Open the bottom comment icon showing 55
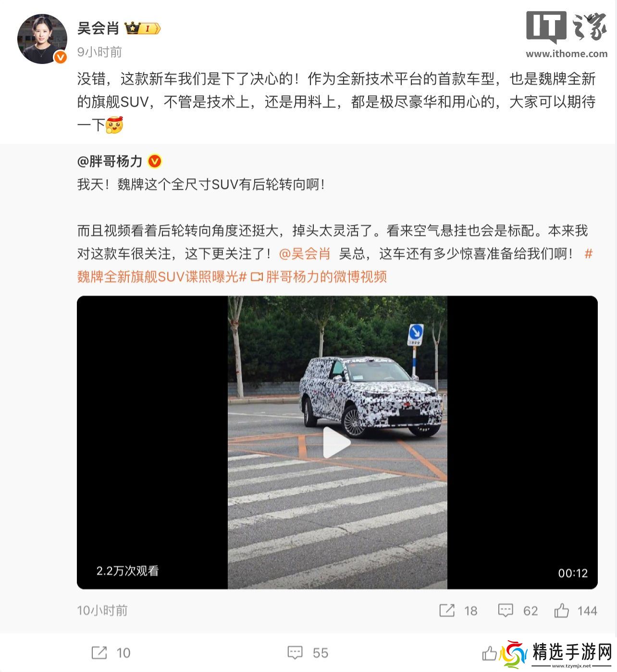 pos(295,653)
